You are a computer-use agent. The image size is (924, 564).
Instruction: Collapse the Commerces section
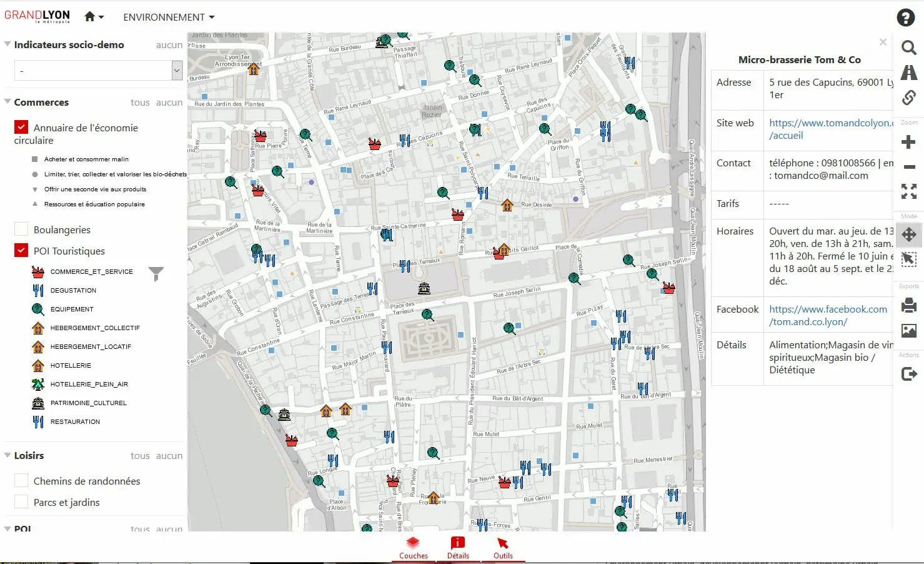pos(8,102)
